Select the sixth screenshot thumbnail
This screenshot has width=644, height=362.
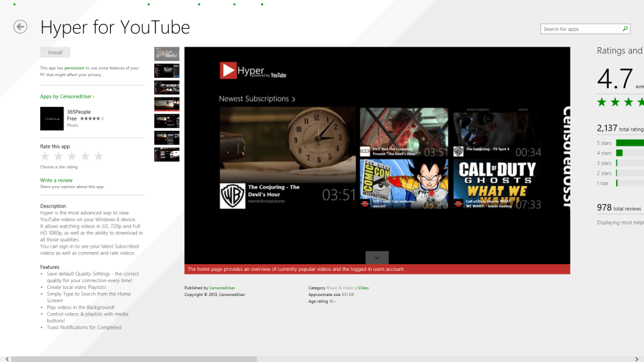pos(167,138)
